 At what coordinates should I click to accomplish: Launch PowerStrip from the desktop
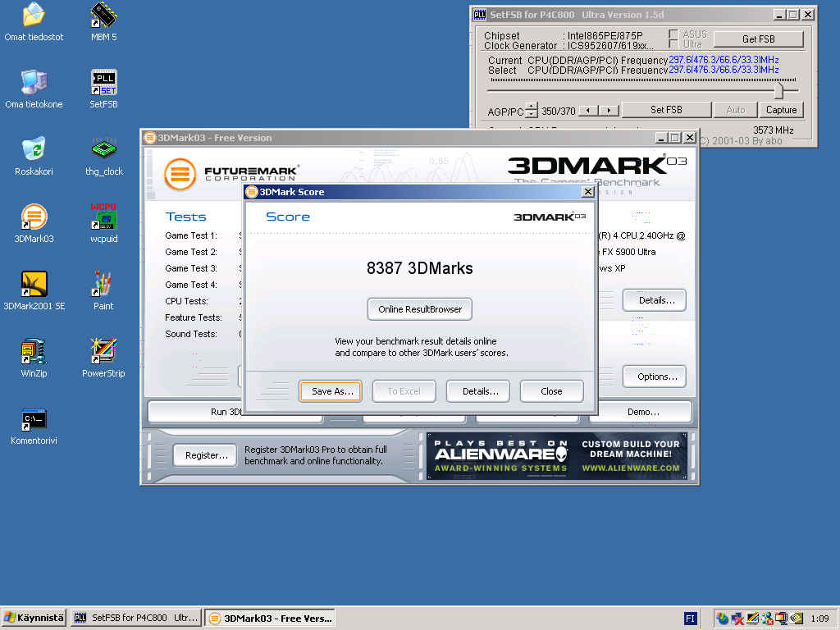pyautogui.click(x=103, y=353)
